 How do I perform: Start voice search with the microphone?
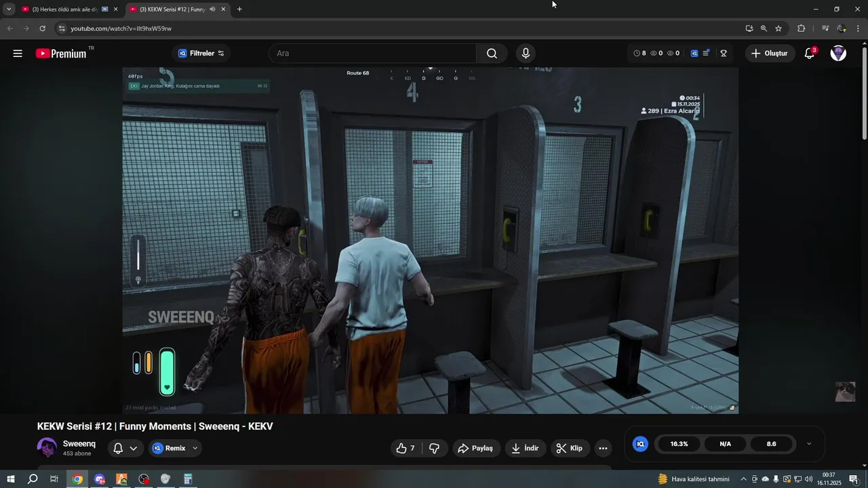click(x=526, y=54)
